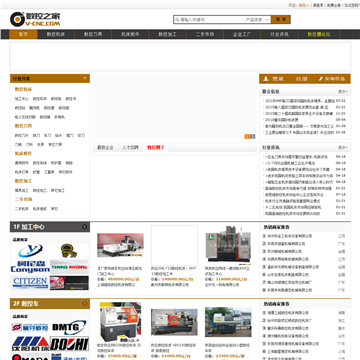Open the white gantry machine product thumbnail

point(120,246)
